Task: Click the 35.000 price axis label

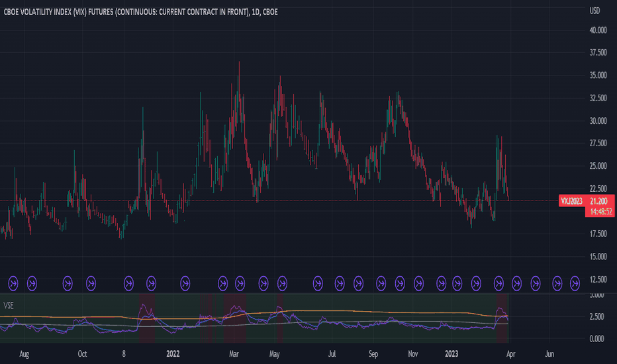Action: pos(598,75)
